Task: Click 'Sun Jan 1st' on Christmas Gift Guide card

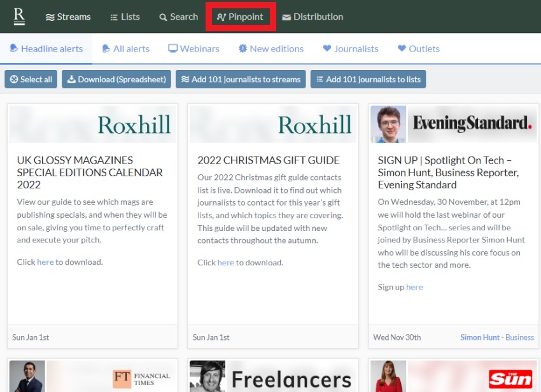Action: pos(211,337)
